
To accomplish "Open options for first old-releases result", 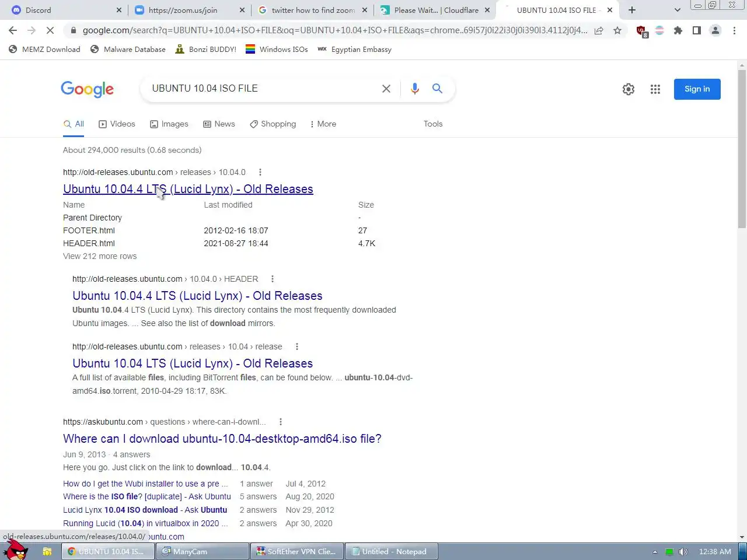I will [260, 172].
